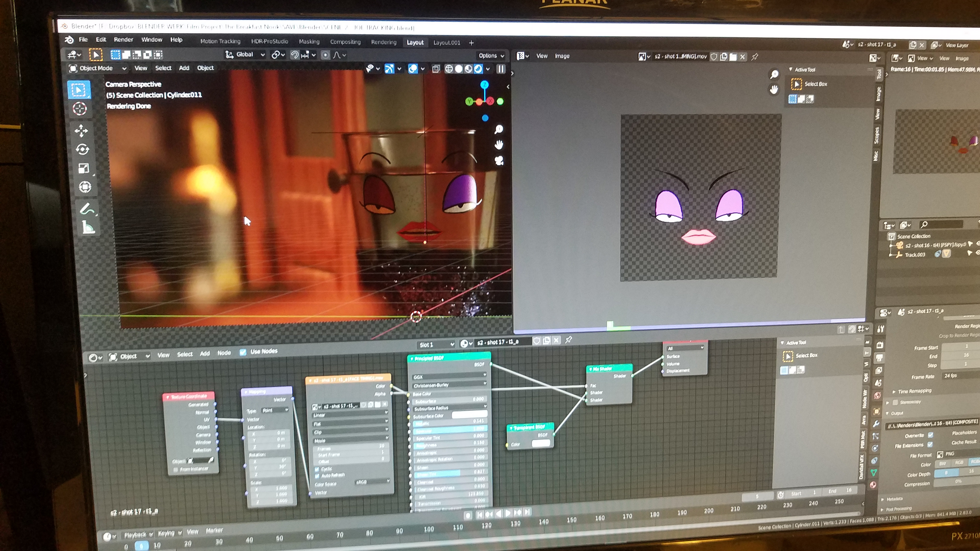Click the Blender logo menu icon
980x551 pixels.
coord(69,40)
